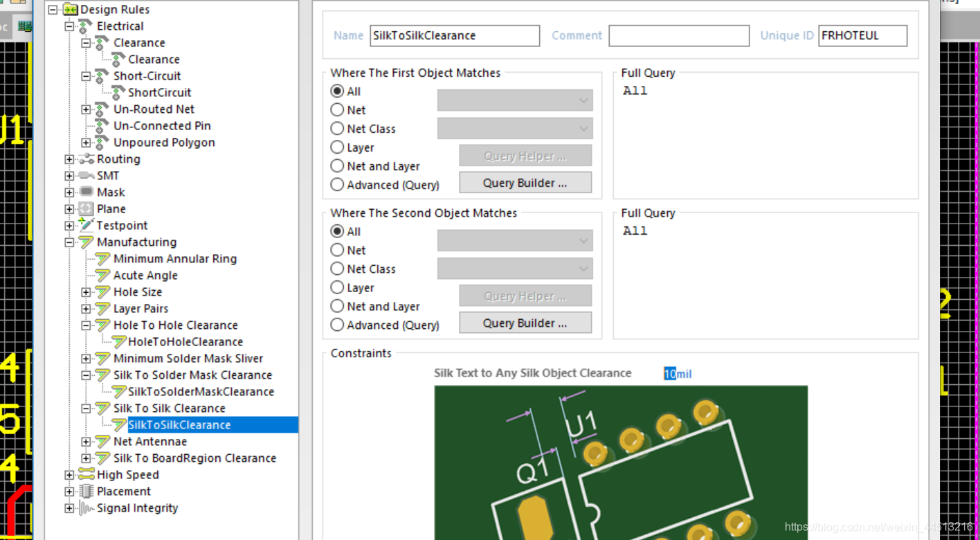
Task: Select Silk To BoardRegion Clearance item
Action: 194,458
